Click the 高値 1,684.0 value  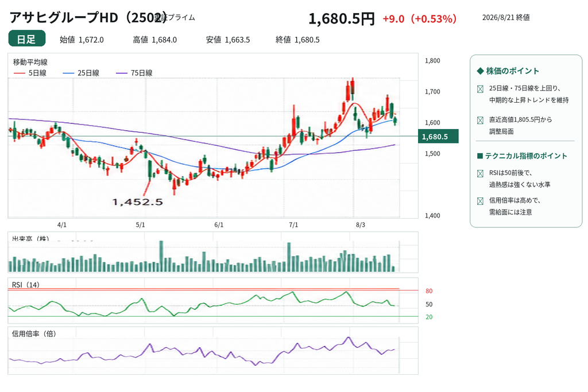point(155,40)
